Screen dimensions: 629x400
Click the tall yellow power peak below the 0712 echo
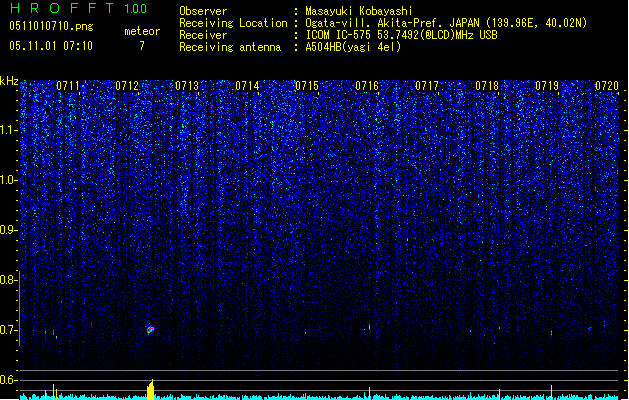click(x=150, y=390)
